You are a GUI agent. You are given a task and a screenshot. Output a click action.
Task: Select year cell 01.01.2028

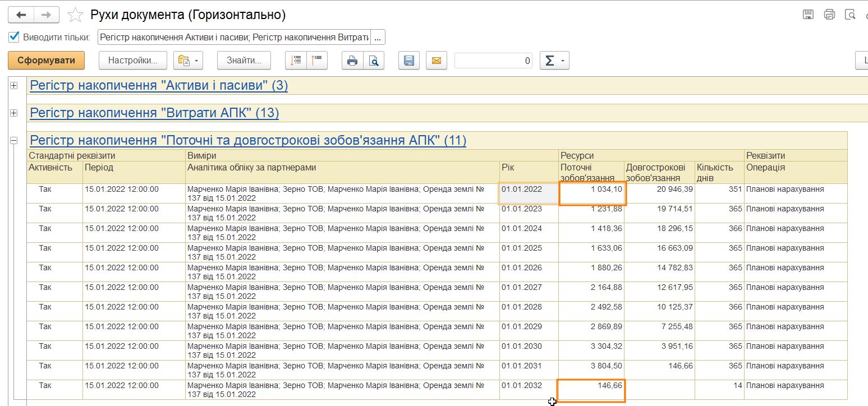(529, 311)
